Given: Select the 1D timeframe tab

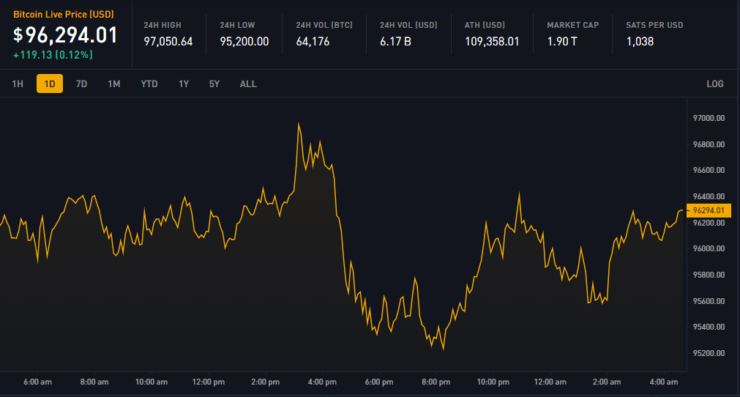Looking at the screenshot, I should coord(50,84).
